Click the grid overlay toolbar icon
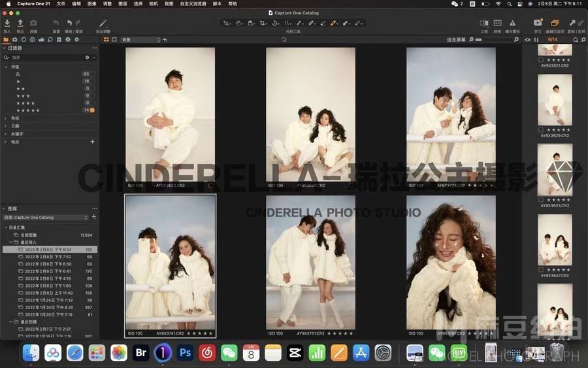 click(498, 24)
